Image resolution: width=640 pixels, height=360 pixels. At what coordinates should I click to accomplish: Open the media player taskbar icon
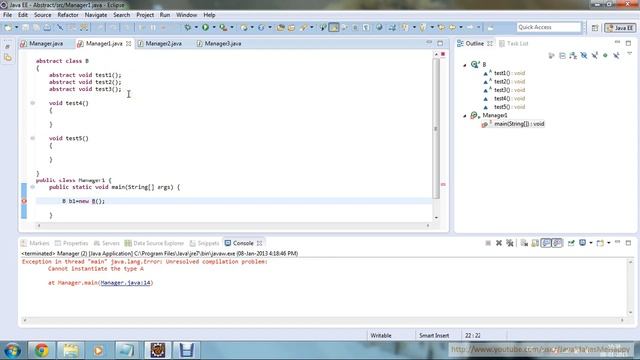[98, 351]
